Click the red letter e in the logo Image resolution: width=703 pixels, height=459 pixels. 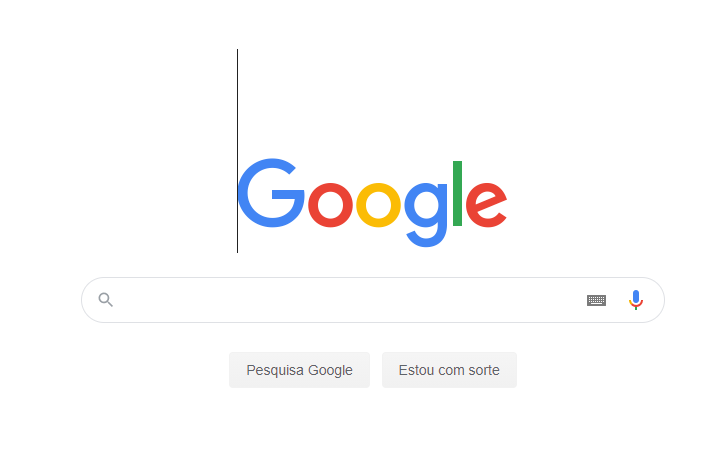pyautogui.click(x=486, y=205)
